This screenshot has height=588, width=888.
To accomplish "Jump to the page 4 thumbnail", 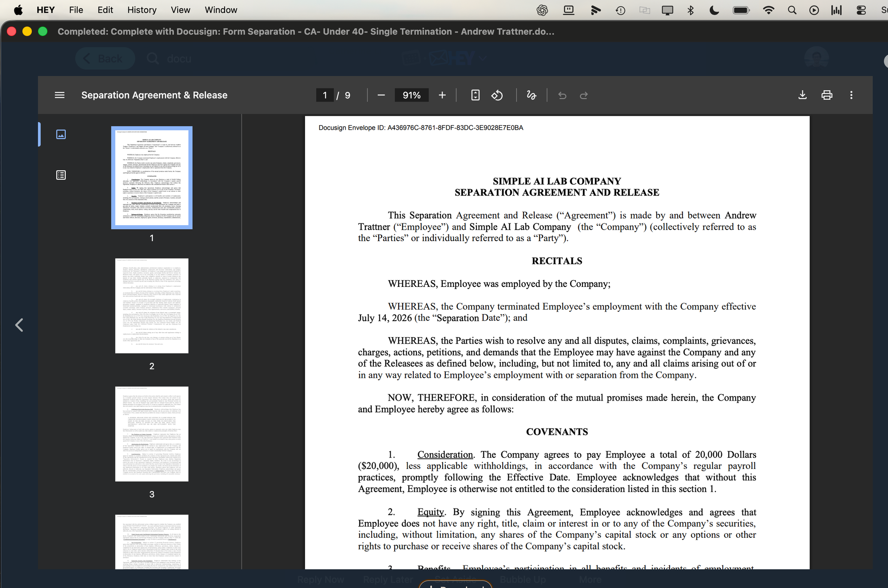I will pos(152,542).
